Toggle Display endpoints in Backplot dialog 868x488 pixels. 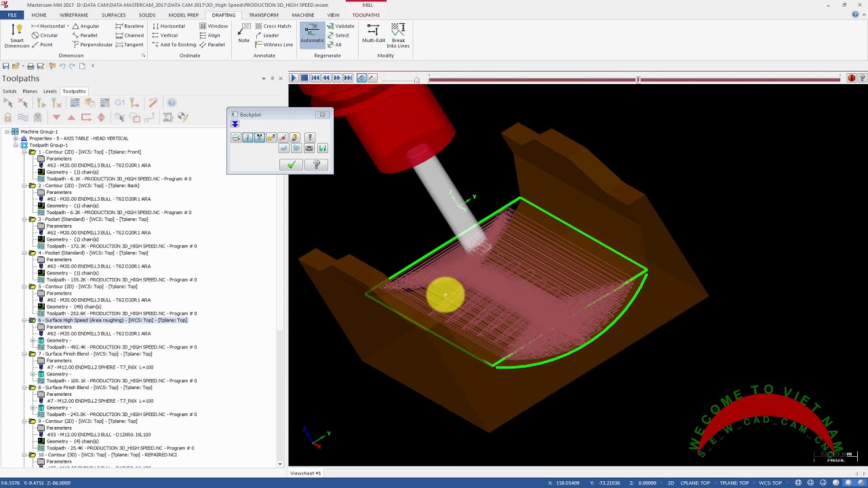point(283,138)
